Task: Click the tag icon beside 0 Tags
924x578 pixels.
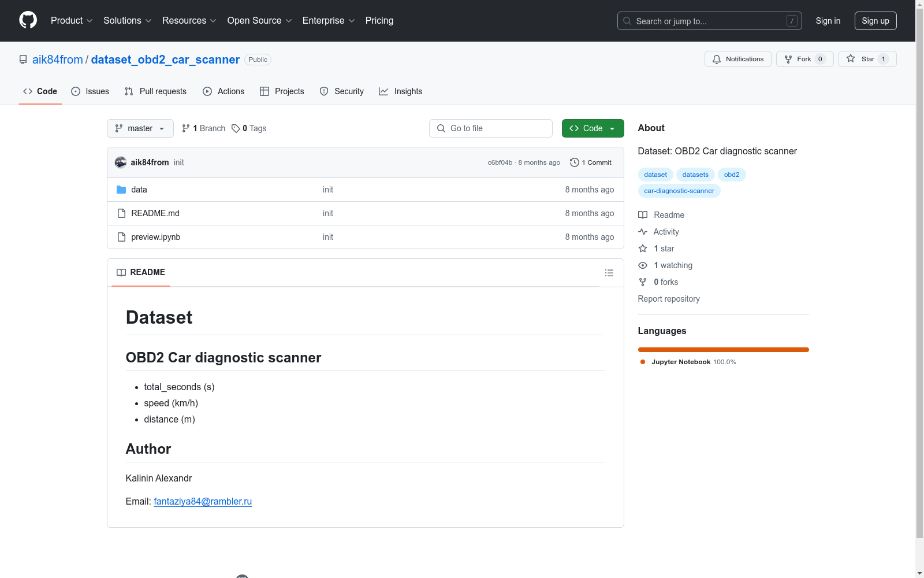Action: [x=236, y=128]
